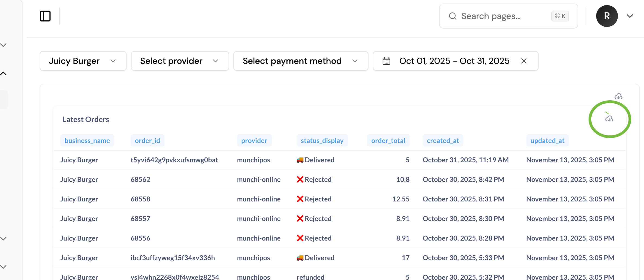Viewport: 644px width, 280px height.
Task: Click created date October 30, 2025, 8:28 PM
Action: coord(463,238)
